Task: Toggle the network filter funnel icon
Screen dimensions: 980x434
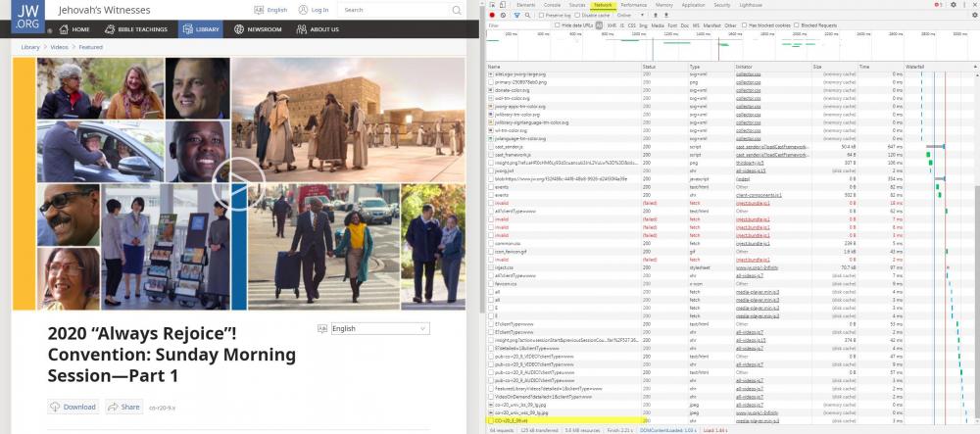Action: (x=516, y=15)
